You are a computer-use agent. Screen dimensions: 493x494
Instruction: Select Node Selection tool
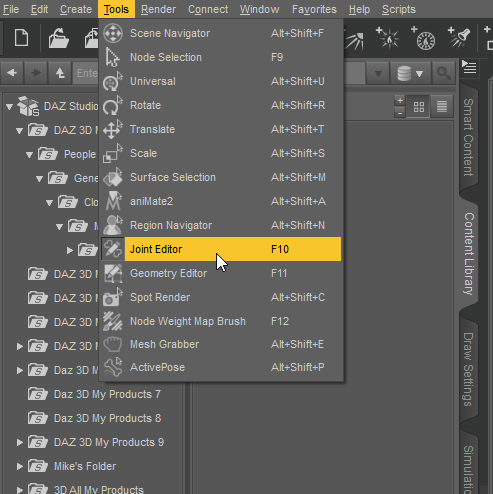click(x=221, y=57)
